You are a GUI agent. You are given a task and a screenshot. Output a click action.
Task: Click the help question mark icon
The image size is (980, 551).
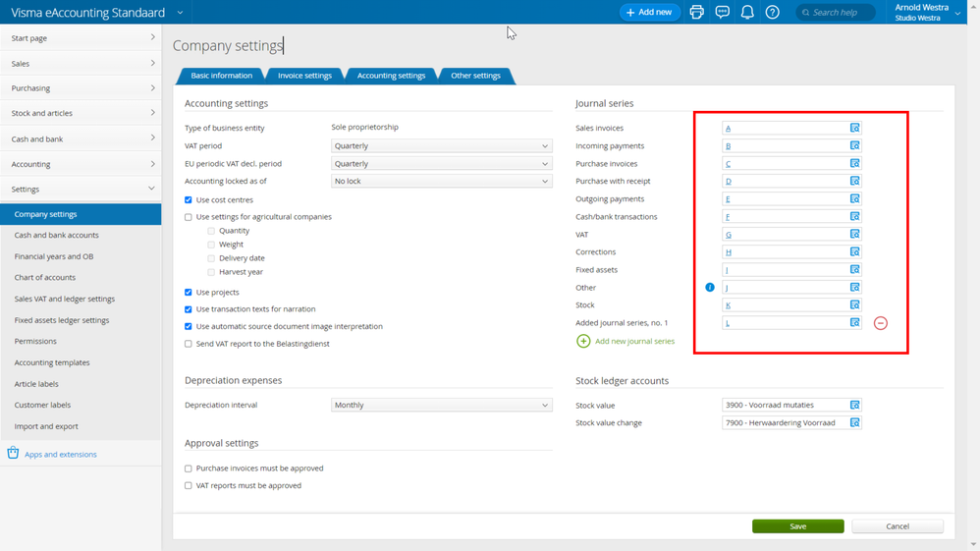[773, 13]
